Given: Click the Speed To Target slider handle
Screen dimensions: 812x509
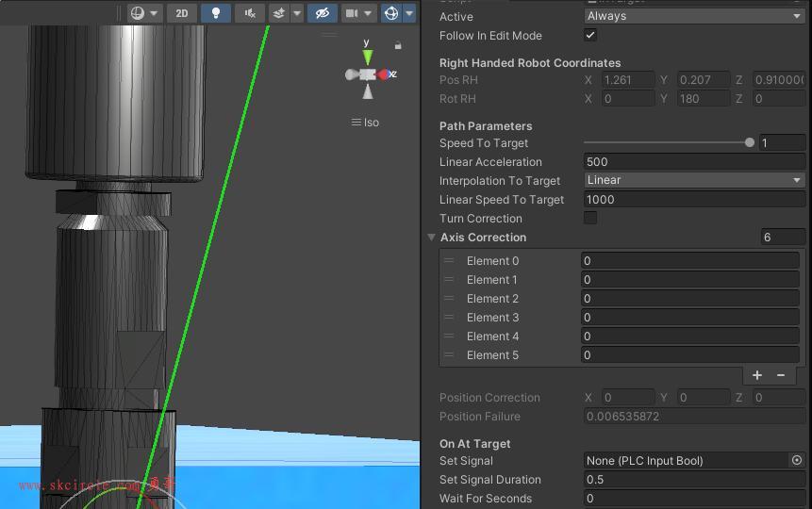Looking at the screenshot, I should [x=750, y=142].
